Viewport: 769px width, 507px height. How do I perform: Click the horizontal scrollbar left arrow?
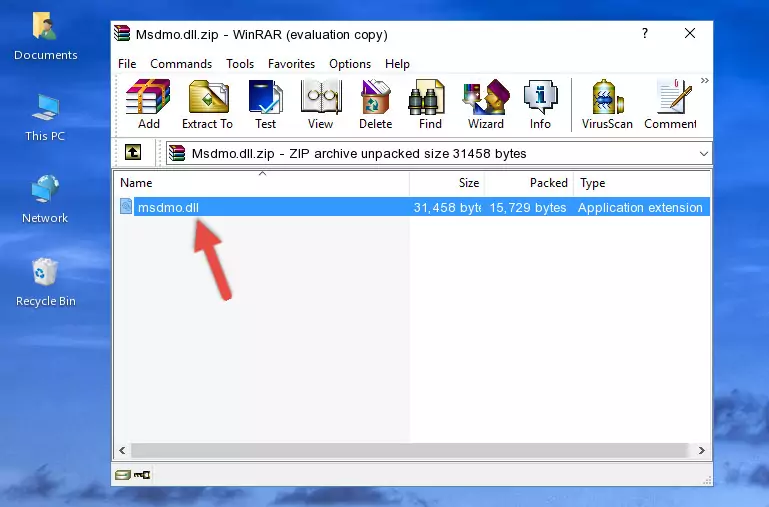pyautogui.click(x=122, y=450)
